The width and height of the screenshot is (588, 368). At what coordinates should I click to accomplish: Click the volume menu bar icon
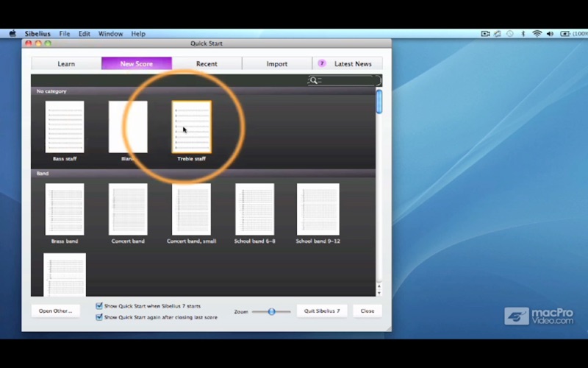coord(550,33)
